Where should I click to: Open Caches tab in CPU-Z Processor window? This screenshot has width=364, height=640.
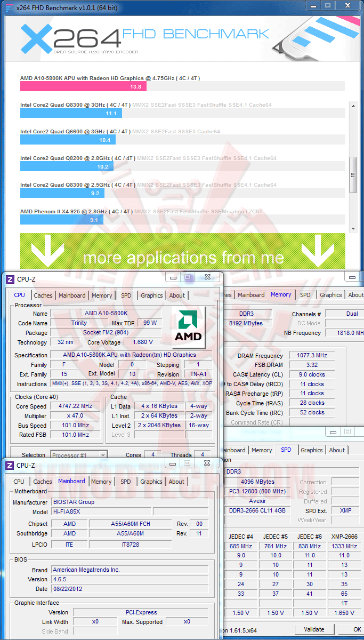pyautogui.click(x=43, y=295)
